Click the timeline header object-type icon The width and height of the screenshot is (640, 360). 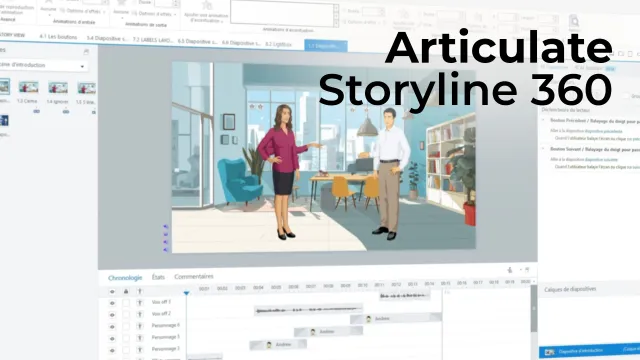pyautogui.click(x=140, y=291)
